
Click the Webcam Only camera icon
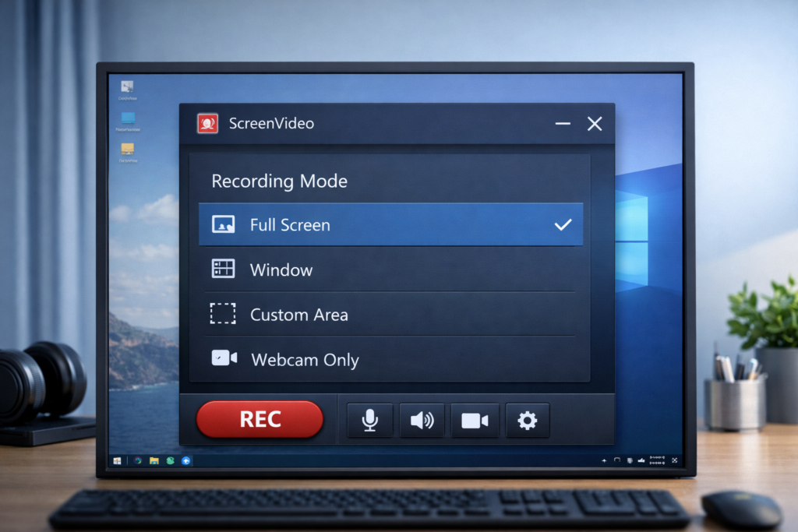tap(224, 358)
